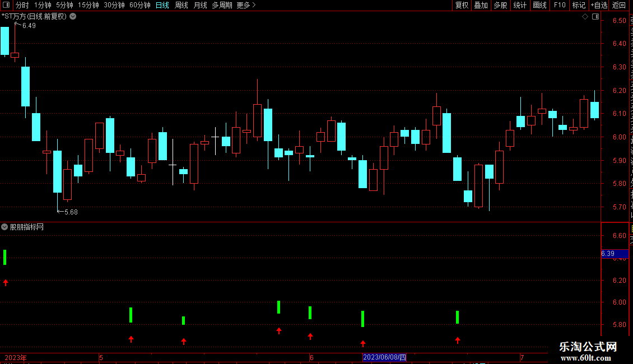The height and width of the screenshot is (364, 633).
Task: Select the 15分钟 period
Action: [89, 5]
